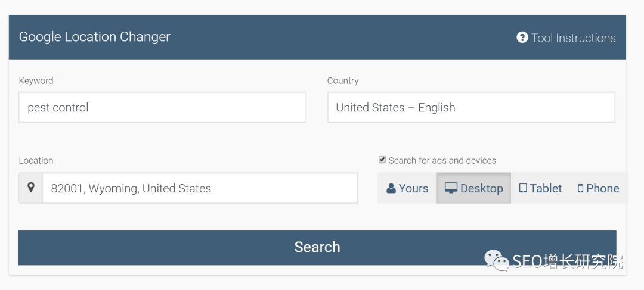Screen dimensions: 644x290
Task: Click the question mark help icon
Action: pos(522,38)
